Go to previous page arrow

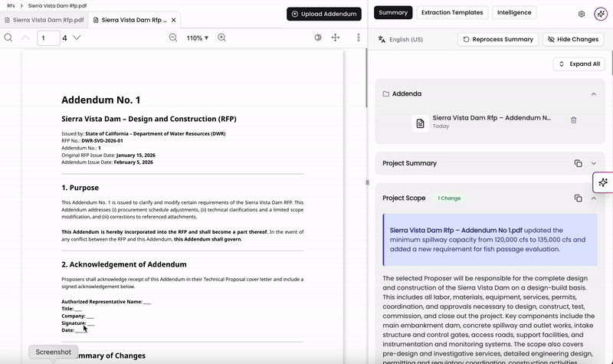click(x=25, y=38)
